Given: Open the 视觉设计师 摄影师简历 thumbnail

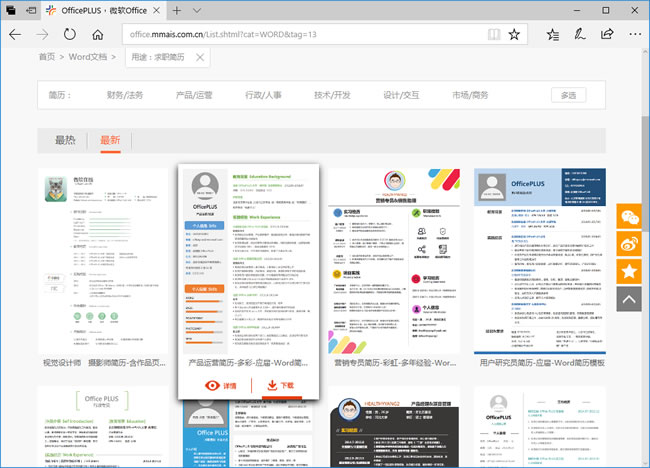Looking at the screenshot, I should [x=103, y=260].
